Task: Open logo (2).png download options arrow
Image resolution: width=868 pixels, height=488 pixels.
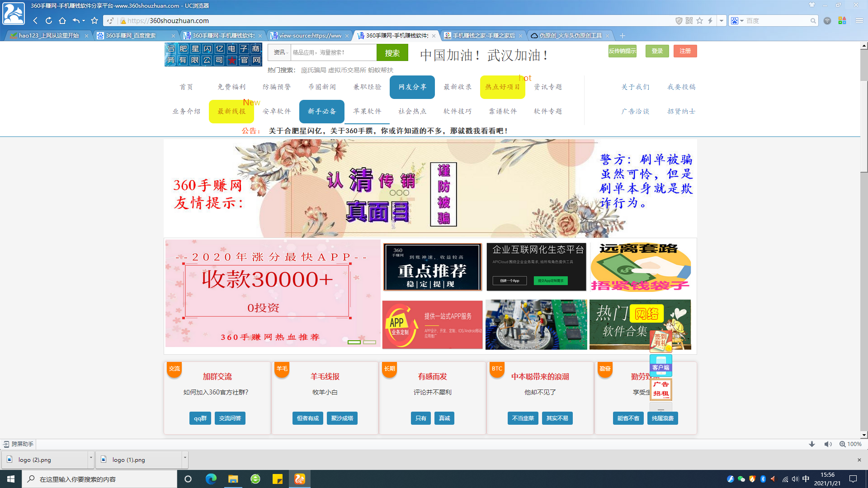Action: point(91,460)
